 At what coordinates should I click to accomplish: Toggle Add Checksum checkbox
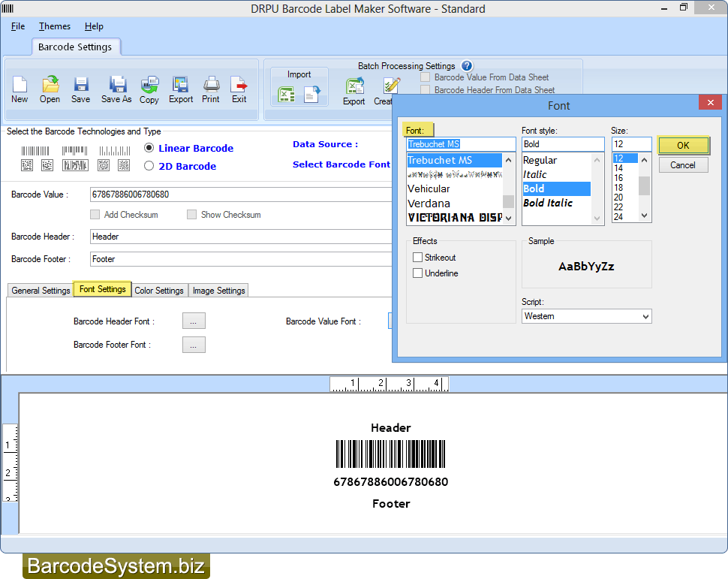coord(95,214)
